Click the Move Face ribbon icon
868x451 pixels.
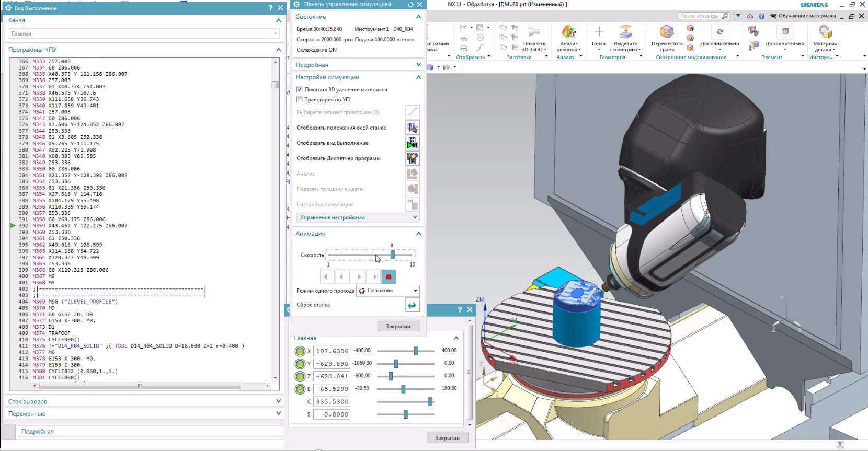(x=667, y=32)
